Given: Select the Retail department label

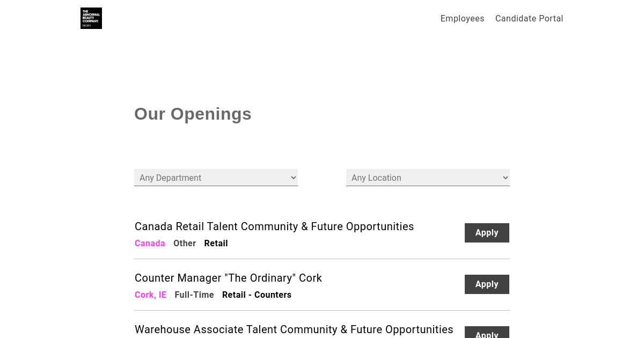Looking at the screenshot, I should tap(216, 244).
